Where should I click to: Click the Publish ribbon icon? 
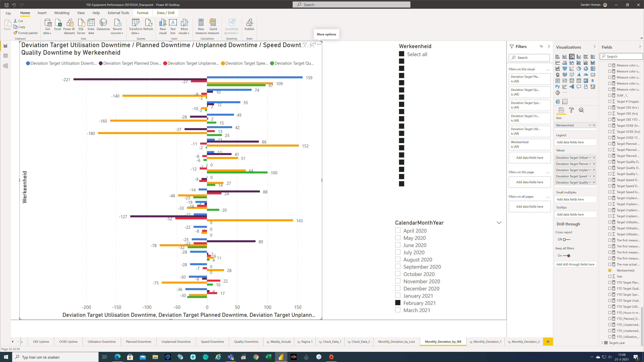249,25
